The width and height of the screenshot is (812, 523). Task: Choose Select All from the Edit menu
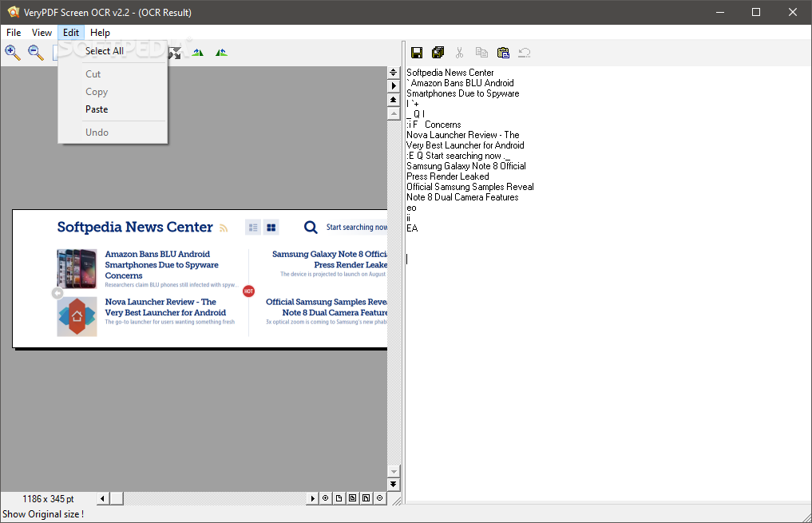[x=113, y=51]
